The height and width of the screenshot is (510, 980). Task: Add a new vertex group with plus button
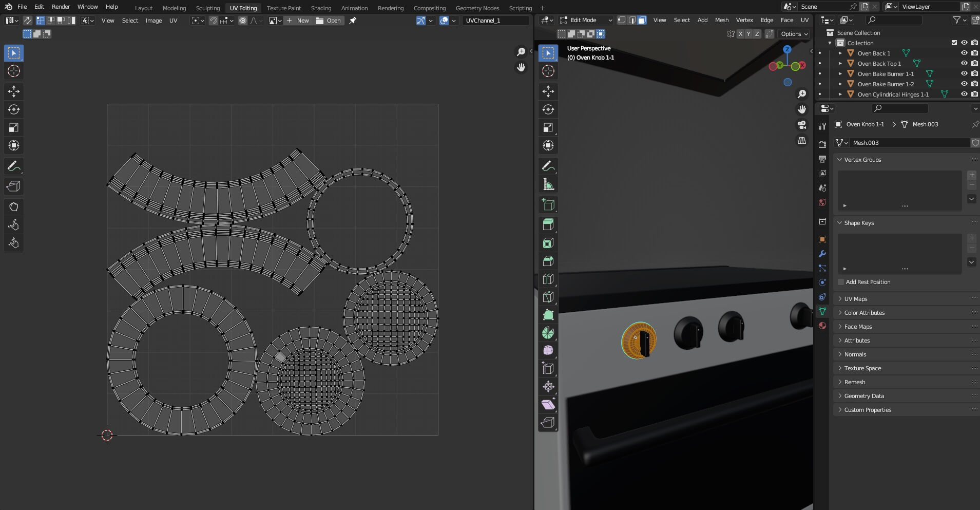972,175
